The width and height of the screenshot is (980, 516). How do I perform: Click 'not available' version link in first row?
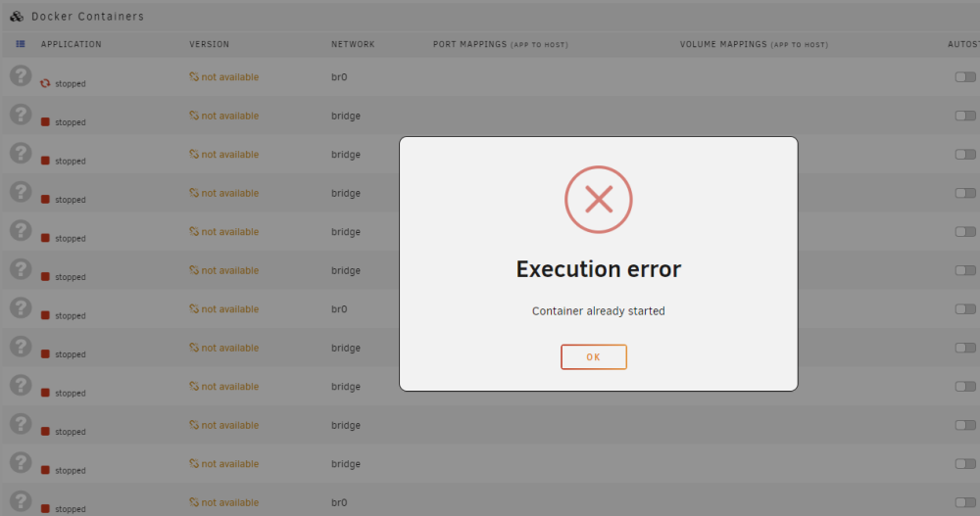pos(230,76)
